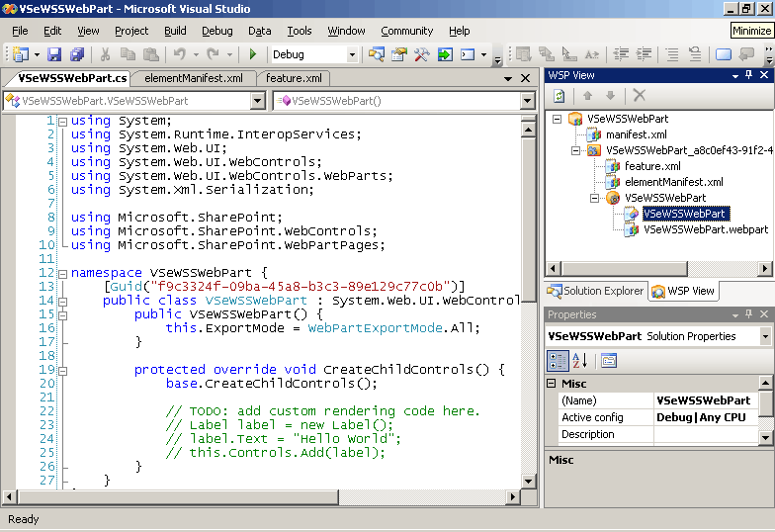
Task: Save the current file with the disk icon
Action: coord(53,54)
